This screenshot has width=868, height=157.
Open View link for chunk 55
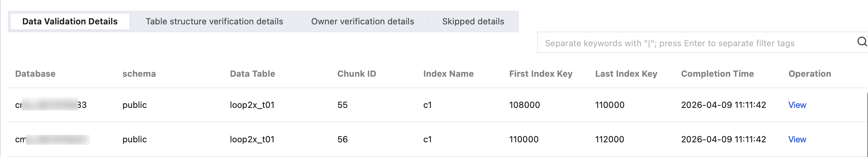click(797, 105)
